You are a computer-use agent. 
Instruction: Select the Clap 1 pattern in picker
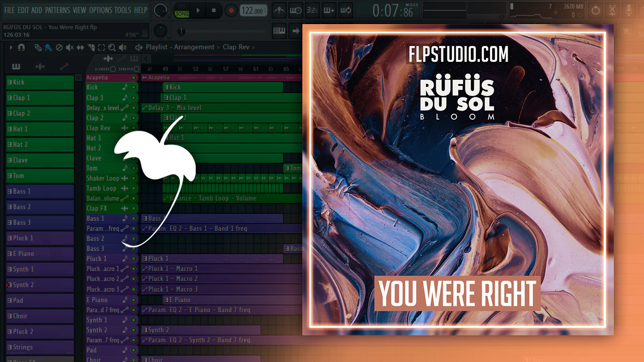tap(40, 98)
